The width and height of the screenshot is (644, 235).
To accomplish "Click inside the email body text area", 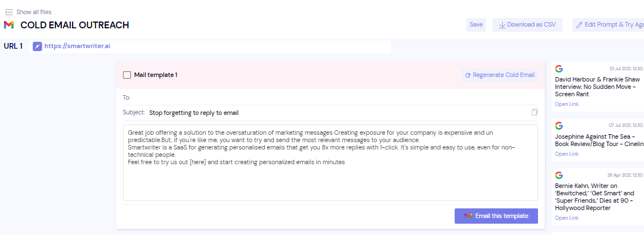I will (330, 181).
